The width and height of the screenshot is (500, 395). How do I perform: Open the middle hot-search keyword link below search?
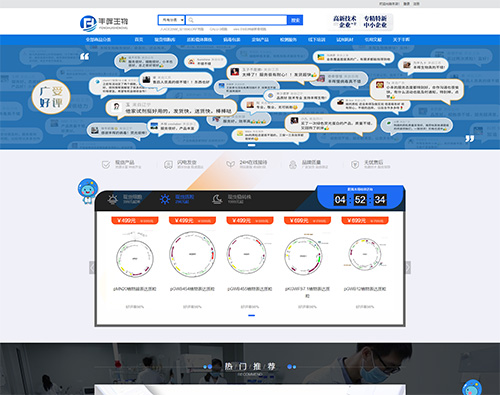(x=218, y=29)
